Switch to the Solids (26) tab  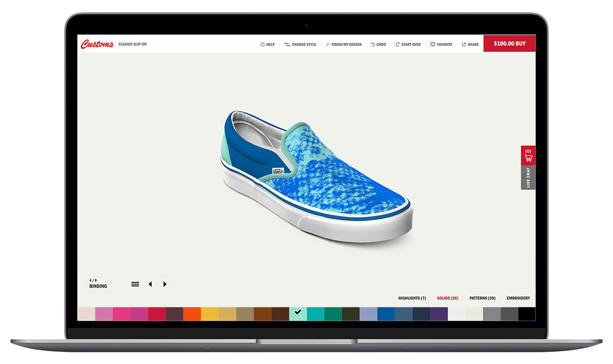[x=447, y=298]
